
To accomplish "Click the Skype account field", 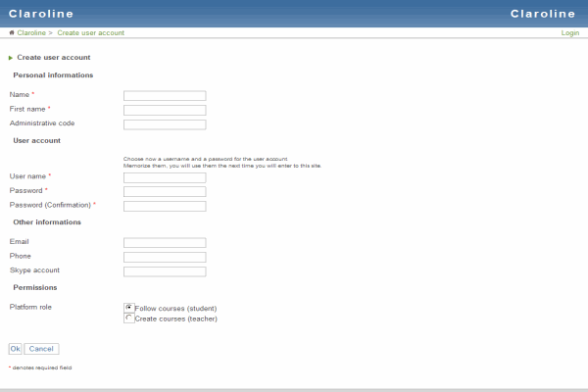I will click(165, 271).
